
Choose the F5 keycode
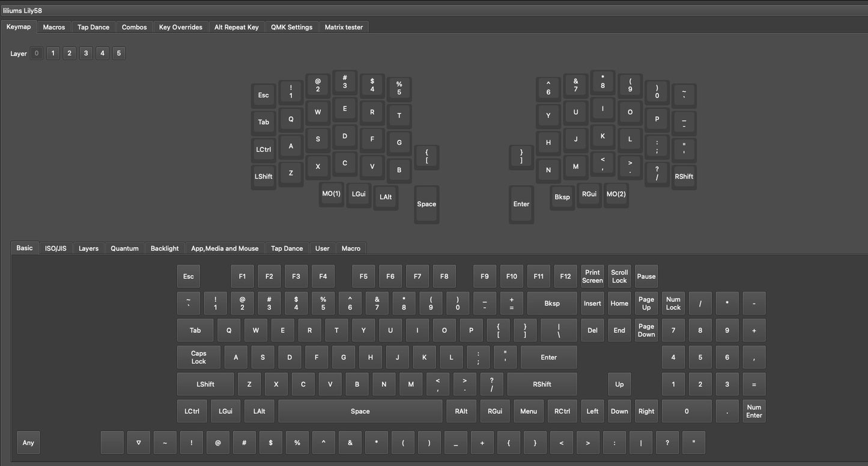pos(363,277)
